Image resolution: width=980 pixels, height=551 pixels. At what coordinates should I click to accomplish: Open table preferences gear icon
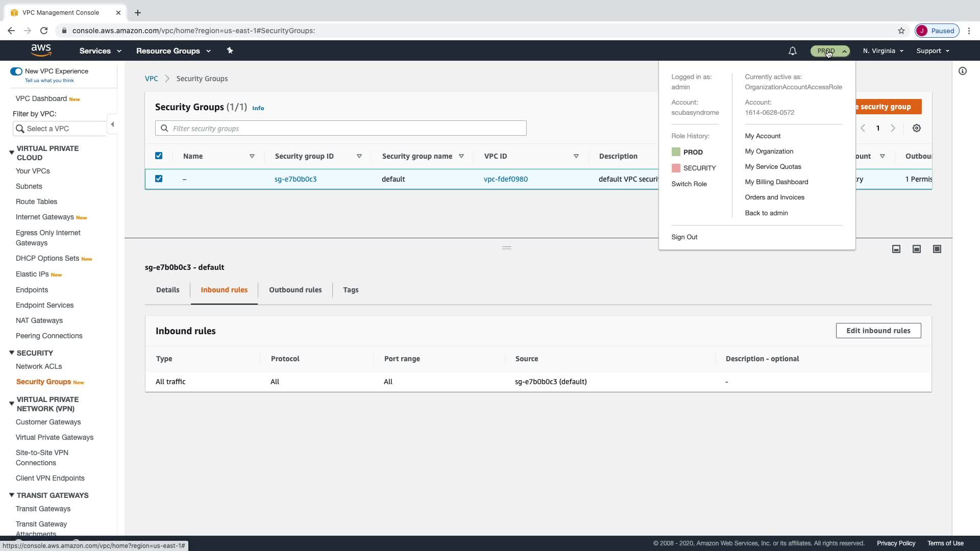click(x=917, y=129)
